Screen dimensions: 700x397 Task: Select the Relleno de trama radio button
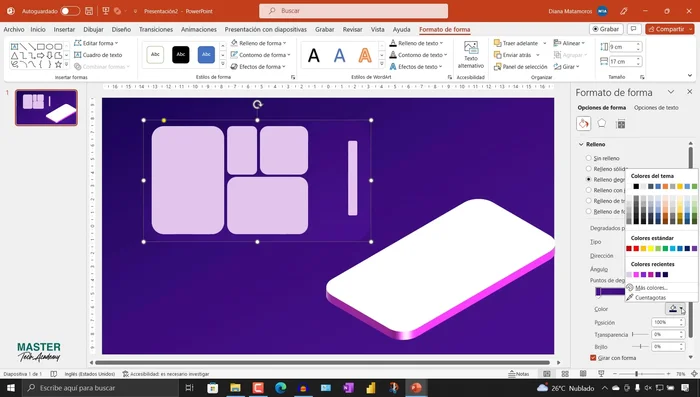(x=588, y=201)
